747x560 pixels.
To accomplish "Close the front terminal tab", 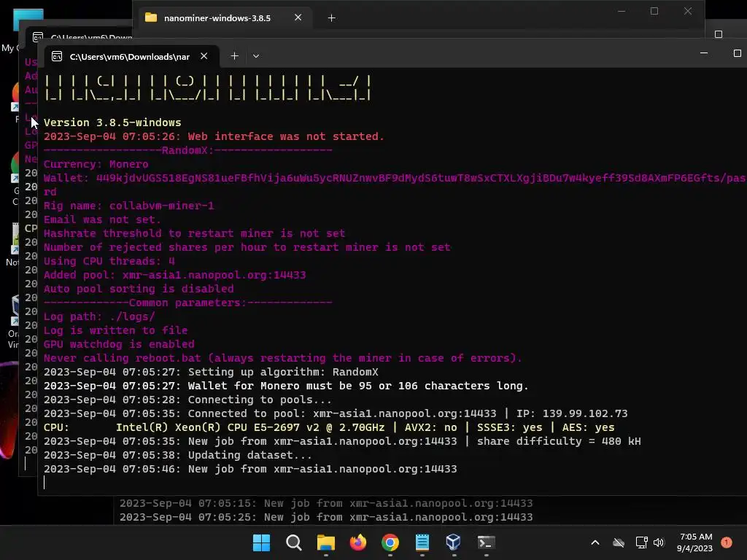I will point(204,56).
